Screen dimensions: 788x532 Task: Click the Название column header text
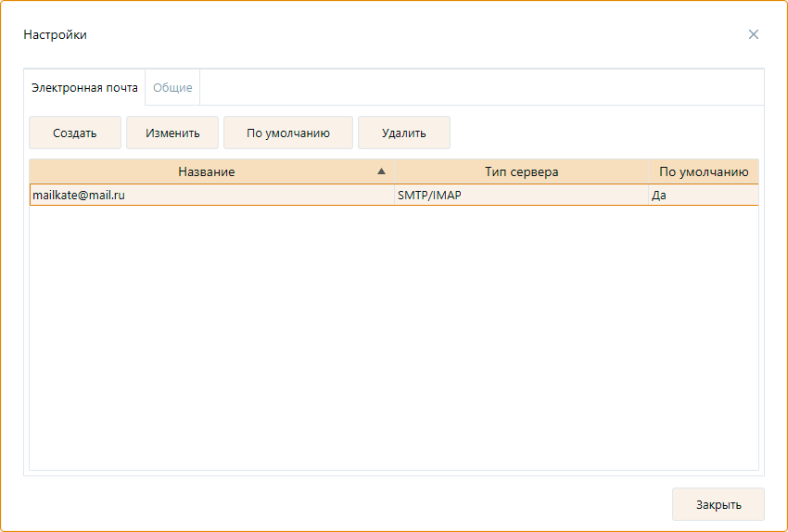pyautogui.click(x=207, y=171)
